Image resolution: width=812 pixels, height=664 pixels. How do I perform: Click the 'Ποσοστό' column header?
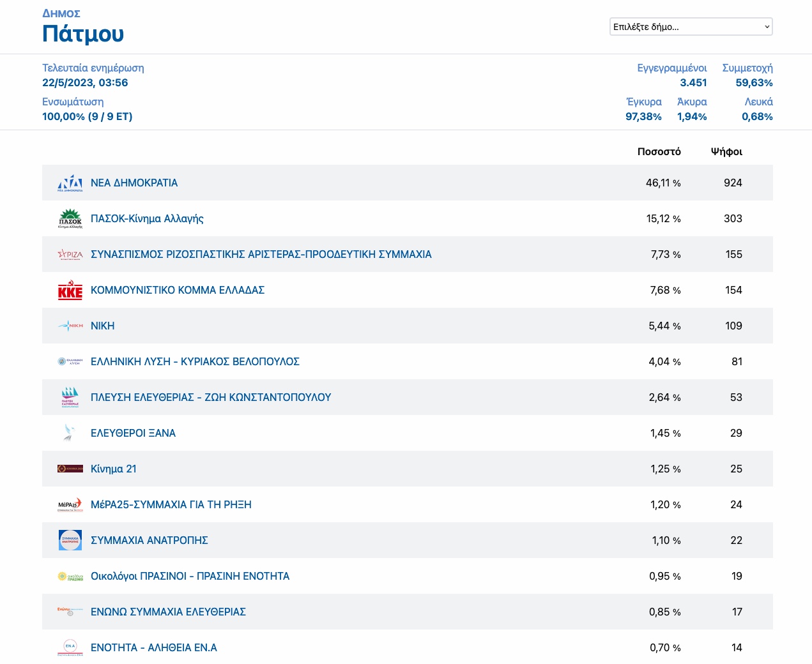pos(659,151)
